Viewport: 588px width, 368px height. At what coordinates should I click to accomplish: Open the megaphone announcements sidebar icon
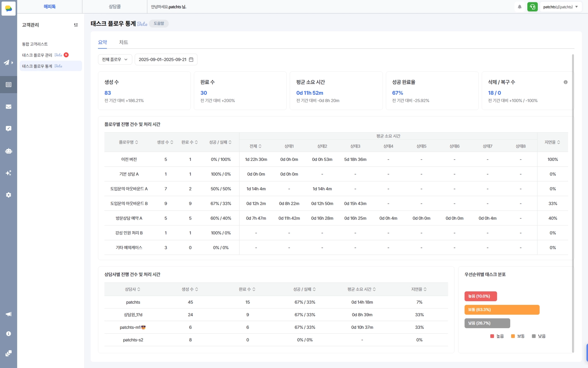click(9, 314)
